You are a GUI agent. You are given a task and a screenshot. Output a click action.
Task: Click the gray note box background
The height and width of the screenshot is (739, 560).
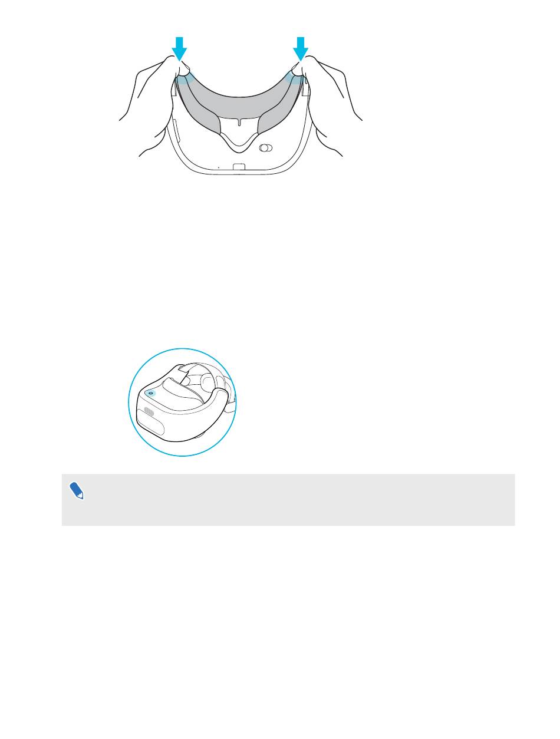[288, 500]
